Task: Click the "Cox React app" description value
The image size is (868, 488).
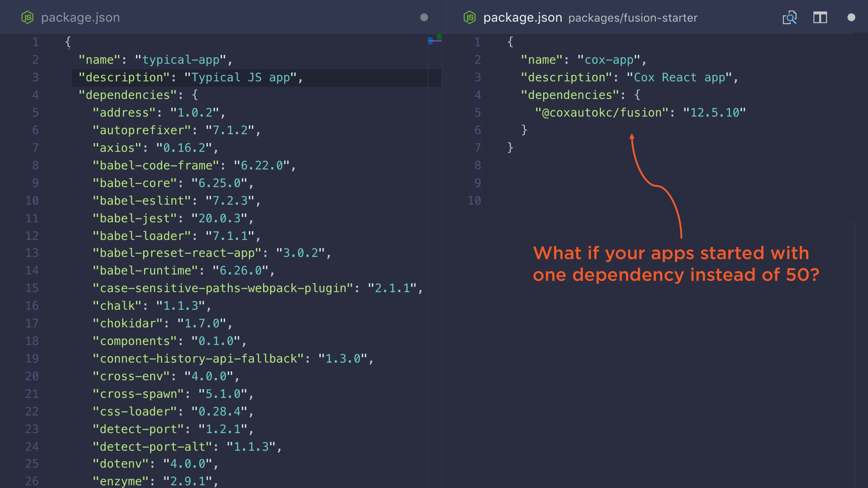Action: click(679, 78)
